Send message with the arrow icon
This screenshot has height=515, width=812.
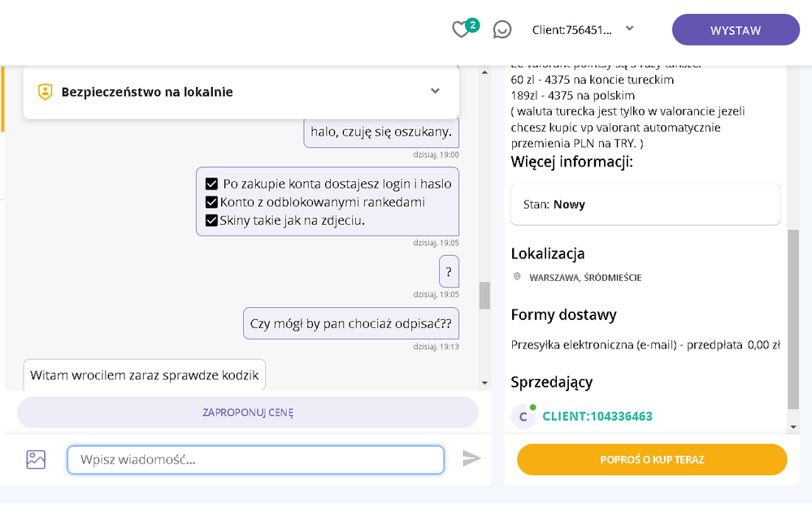[x=472, y=459]
